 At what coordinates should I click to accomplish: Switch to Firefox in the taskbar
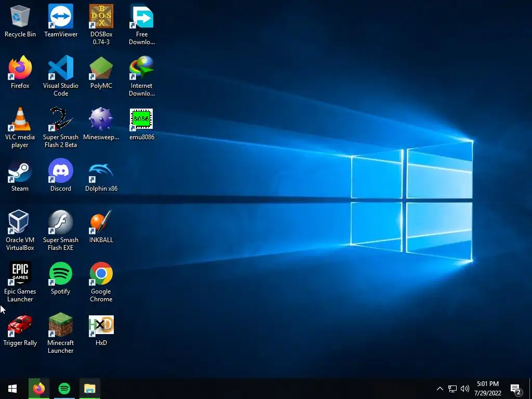pyautogui.click(x=39, y=389)
